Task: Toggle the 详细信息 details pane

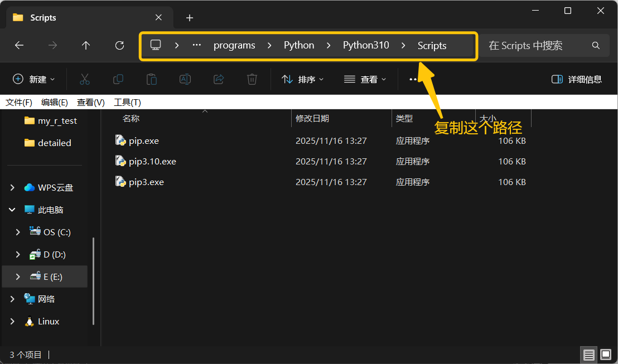Action: click(577, 79)
